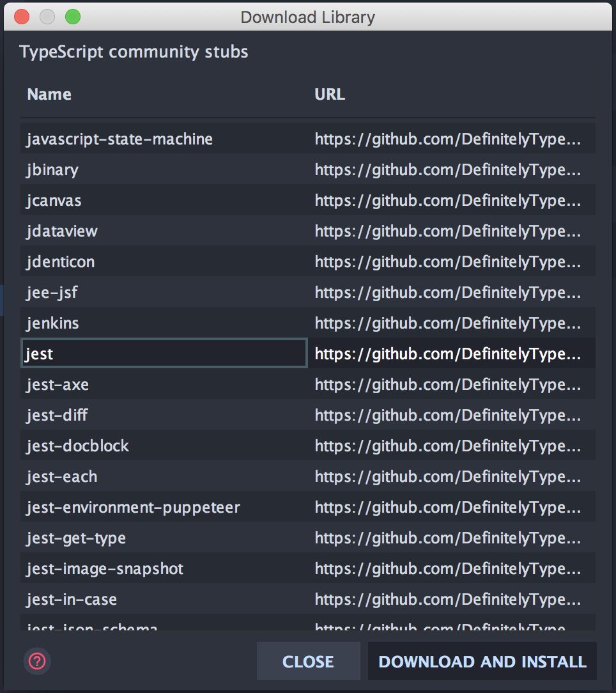Select jest-docblock stub row
Viewport: 616px width, 693px height.
78,446
